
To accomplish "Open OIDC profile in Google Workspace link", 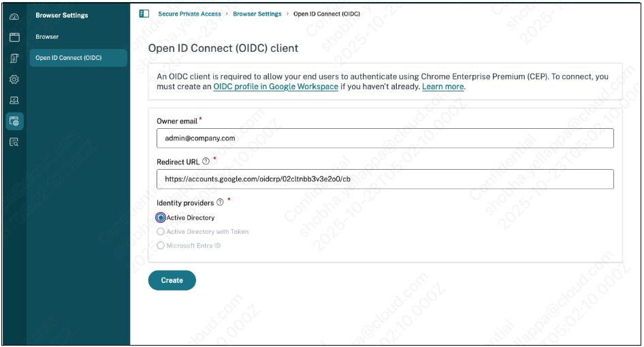I will (x=276, y=87).
